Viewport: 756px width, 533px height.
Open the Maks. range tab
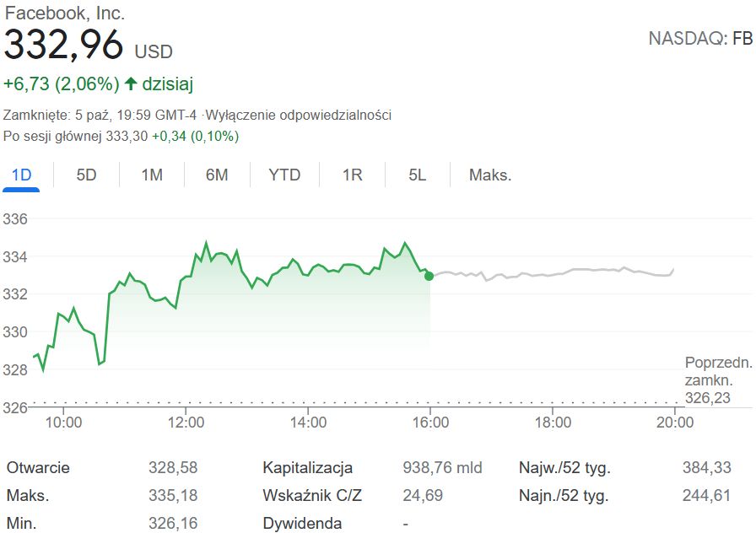coord(490,175)
